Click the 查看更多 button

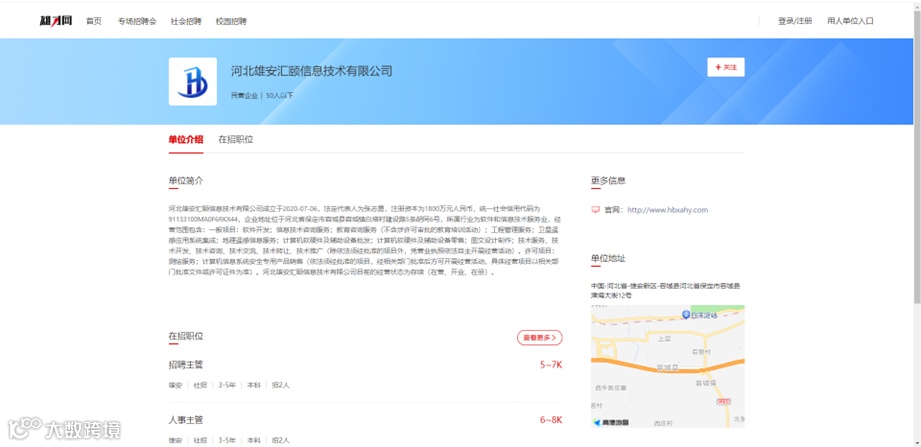[x=540, y=338]
